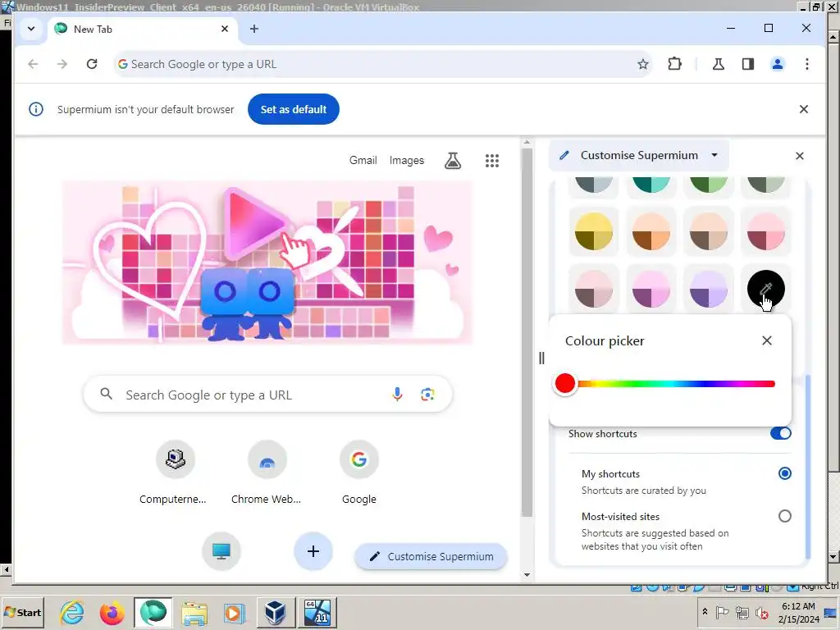Open the profile avatar menu

(778, 64)
